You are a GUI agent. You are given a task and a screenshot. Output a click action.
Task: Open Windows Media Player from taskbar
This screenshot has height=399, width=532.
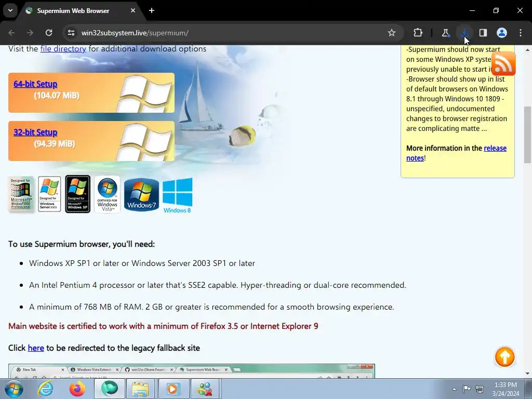point(172,389)
